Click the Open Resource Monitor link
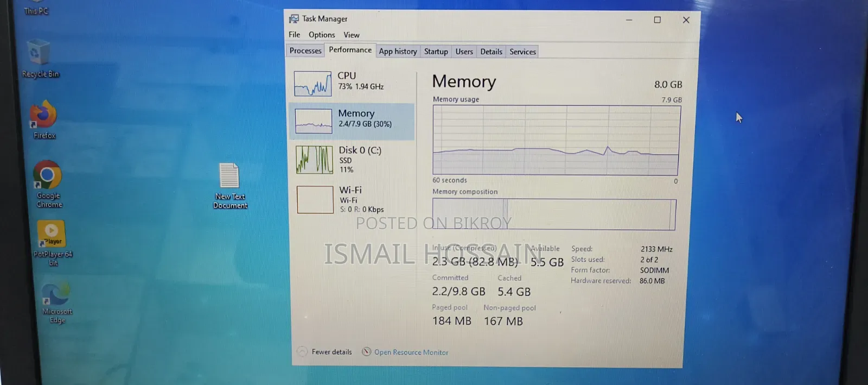 [x=411, y=352]
